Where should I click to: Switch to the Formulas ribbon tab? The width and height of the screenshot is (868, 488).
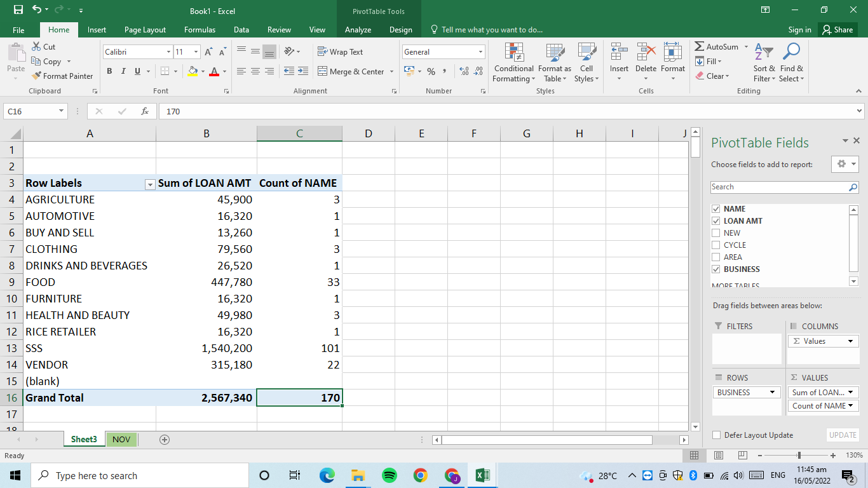click(200, 30)
